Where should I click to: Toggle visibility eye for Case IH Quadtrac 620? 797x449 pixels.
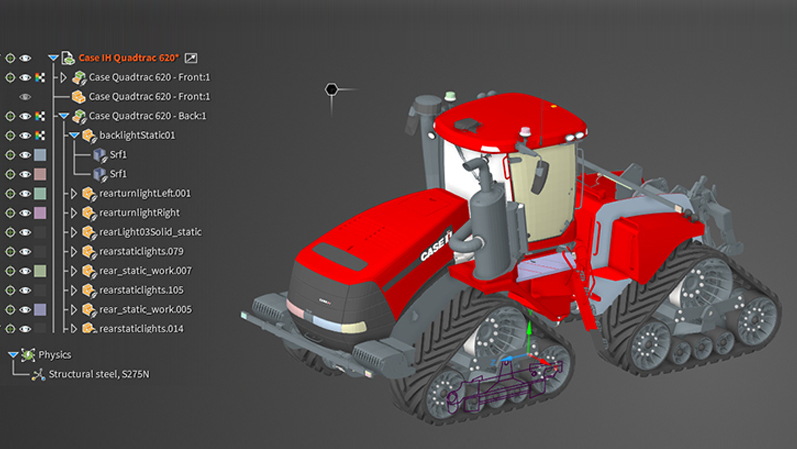pyautogui.click(x=25, y=58)
